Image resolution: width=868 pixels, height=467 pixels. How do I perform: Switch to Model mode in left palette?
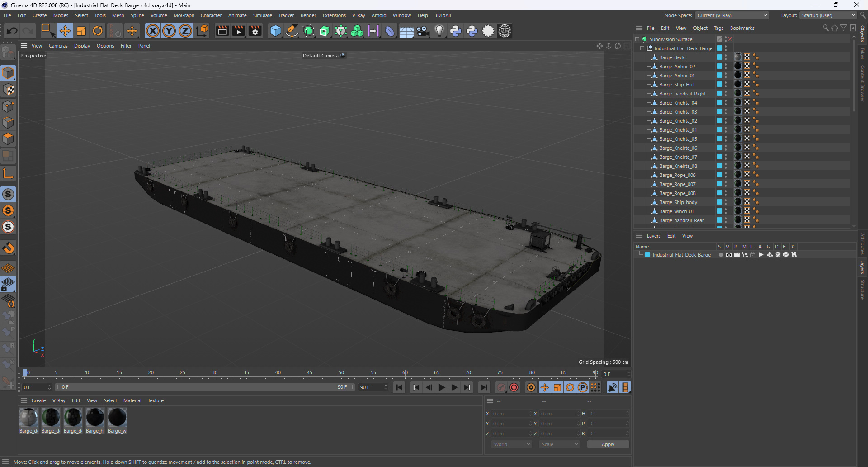point(8,73)
